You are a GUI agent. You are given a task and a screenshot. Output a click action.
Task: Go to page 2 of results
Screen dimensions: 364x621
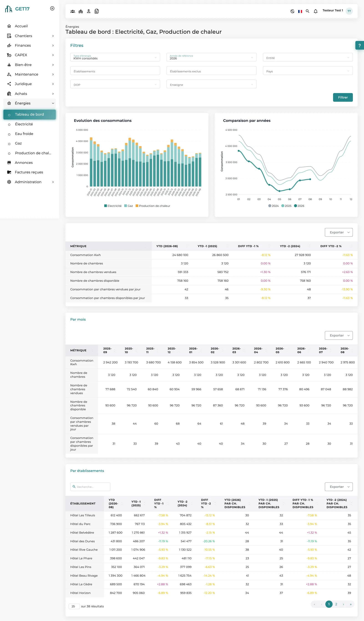(x=336, y=604)
